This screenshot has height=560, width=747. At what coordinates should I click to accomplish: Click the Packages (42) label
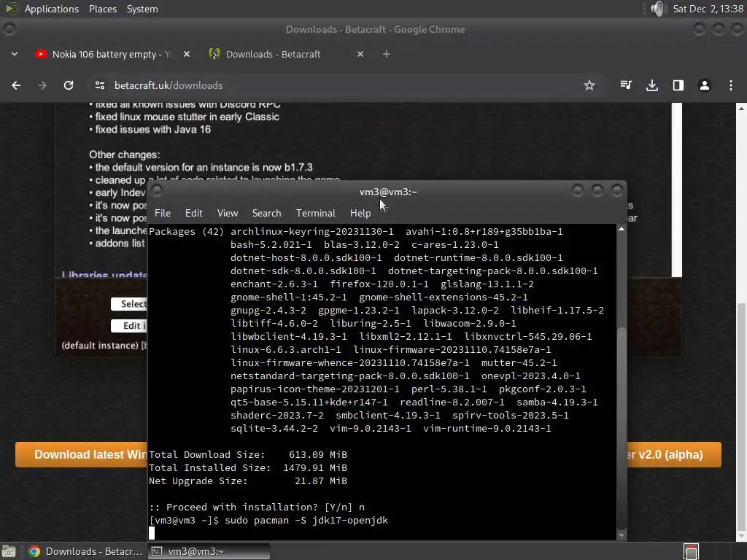coord(186,231)
